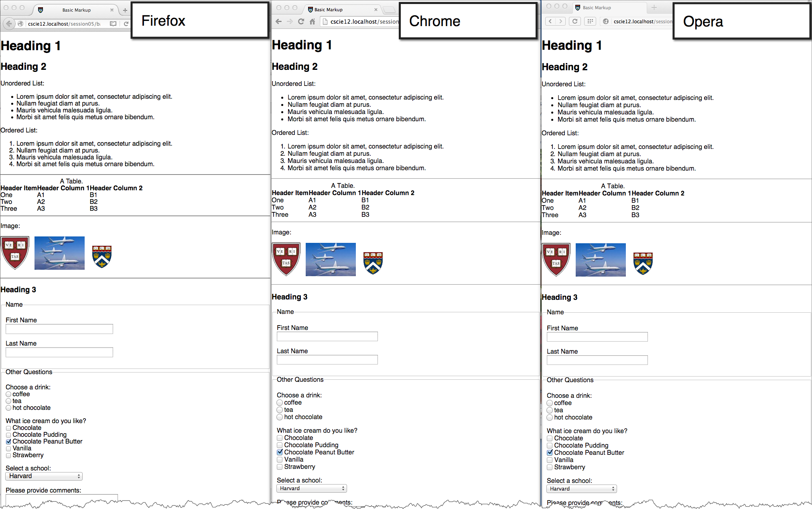Click the Chrome reload icon
This screenshot has width=812, height=509.
(x=302, y=23)
